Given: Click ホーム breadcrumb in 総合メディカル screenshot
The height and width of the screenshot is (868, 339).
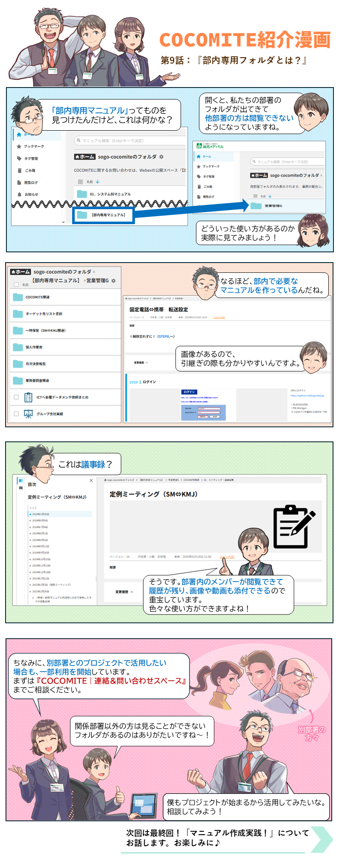Looking at the screenshot, I should 259,175.
